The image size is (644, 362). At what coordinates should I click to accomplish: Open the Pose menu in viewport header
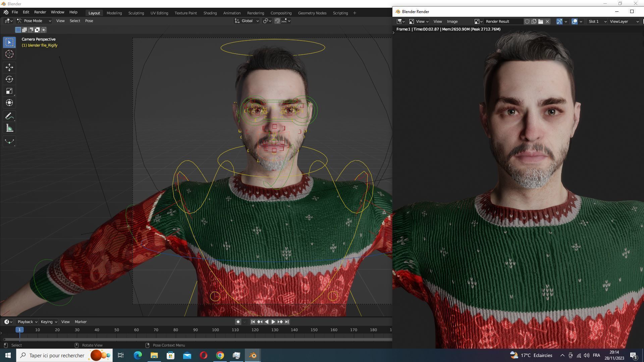click(x=89, y=21)
